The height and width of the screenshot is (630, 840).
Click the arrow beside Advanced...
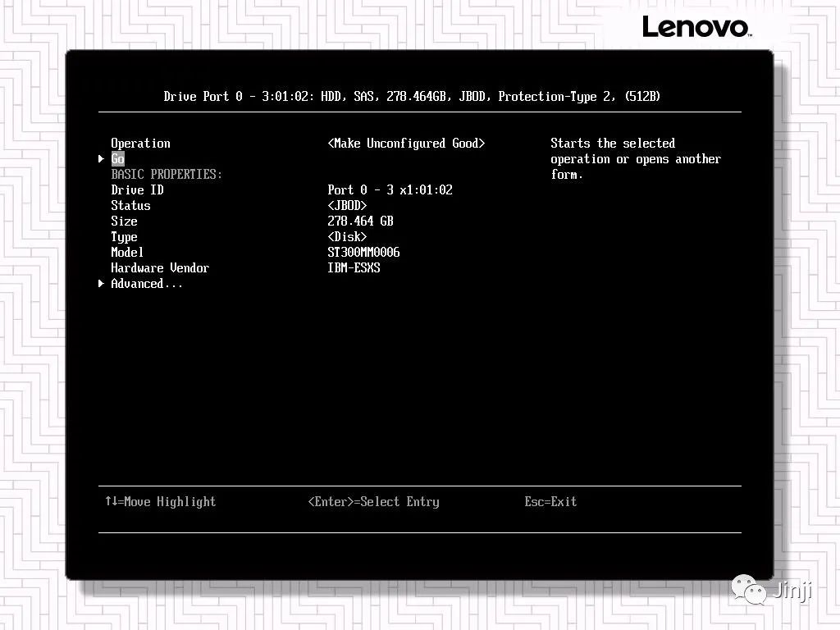pyautogui.click(x=101, y=283)
